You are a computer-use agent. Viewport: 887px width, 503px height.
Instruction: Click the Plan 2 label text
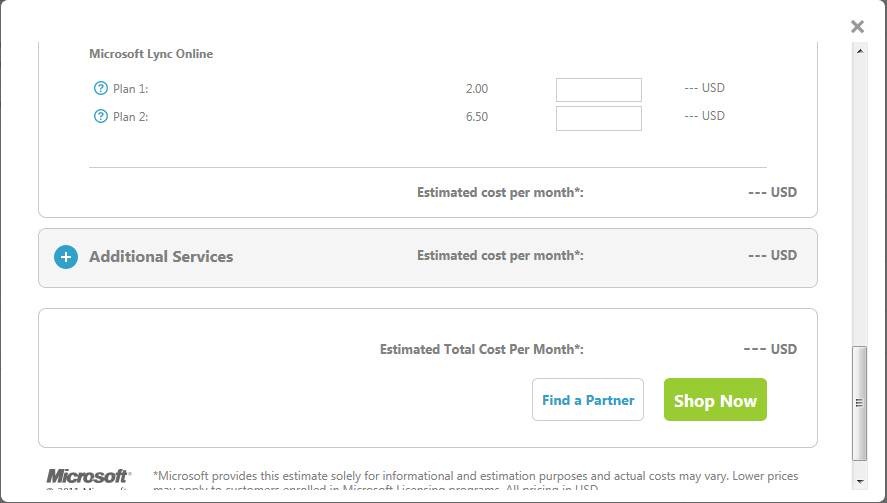[130, 117]
